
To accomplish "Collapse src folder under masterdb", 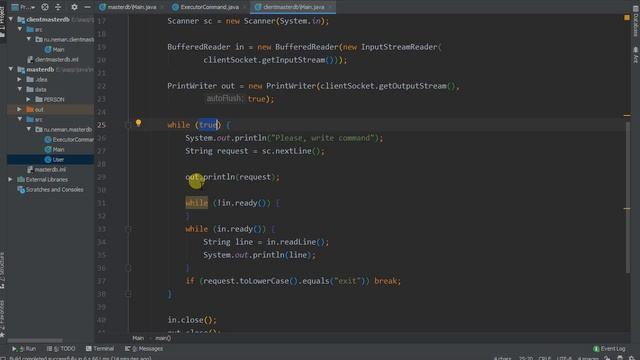I will point(20,119).
